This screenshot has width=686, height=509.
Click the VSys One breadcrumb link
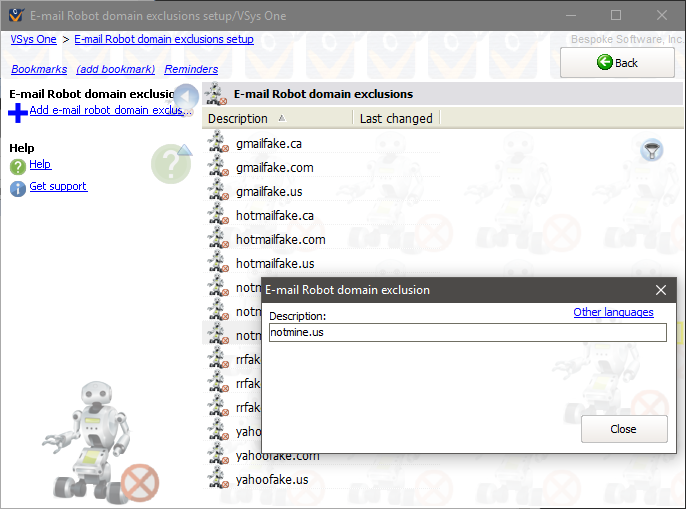click(33, 39)
